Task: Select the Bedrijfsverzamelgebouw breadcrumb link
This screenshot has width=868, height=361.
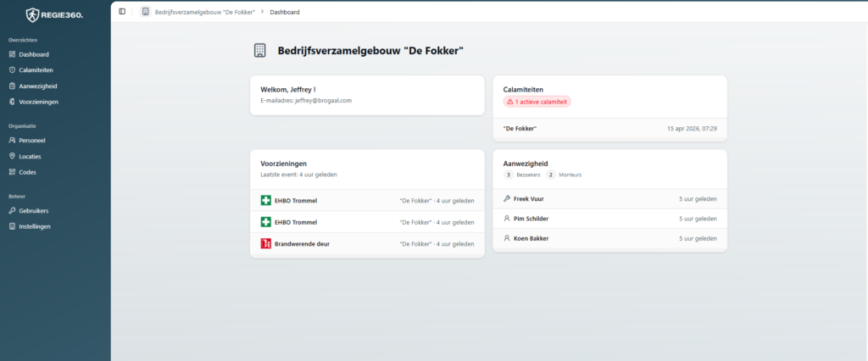Action: coord(204,12)
